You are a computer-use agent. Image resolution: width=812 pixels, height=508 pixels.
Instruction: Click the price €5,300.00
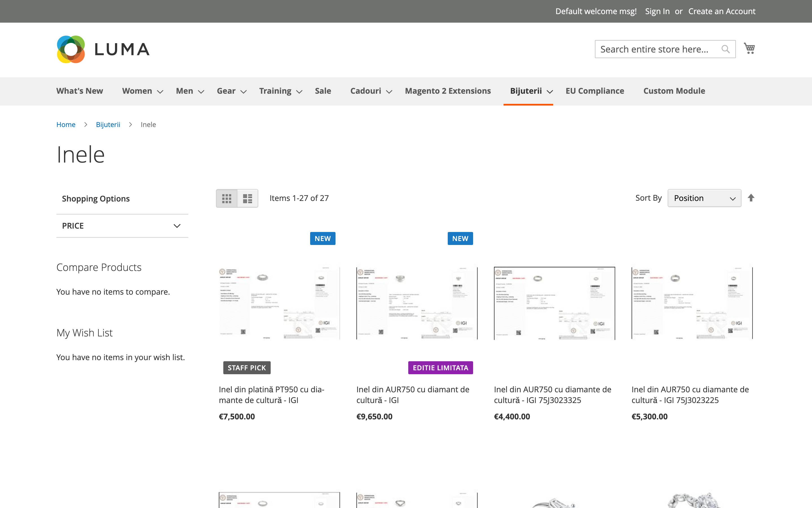tap(650, 417)
